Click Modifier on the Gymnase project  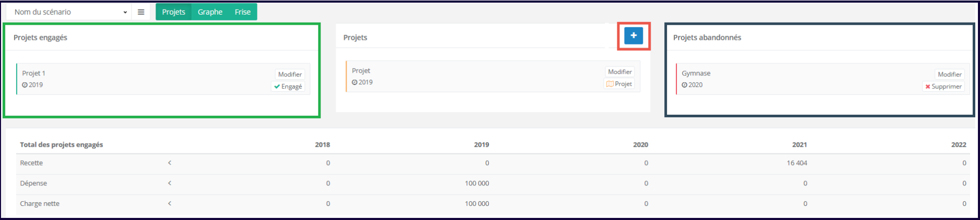point(949,74)
